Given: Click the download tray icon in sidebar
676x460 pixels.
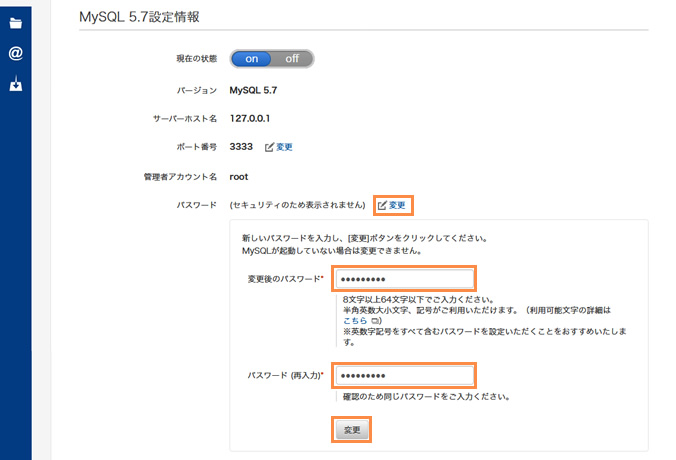Looking at the screenshot, I should (15, 85).
